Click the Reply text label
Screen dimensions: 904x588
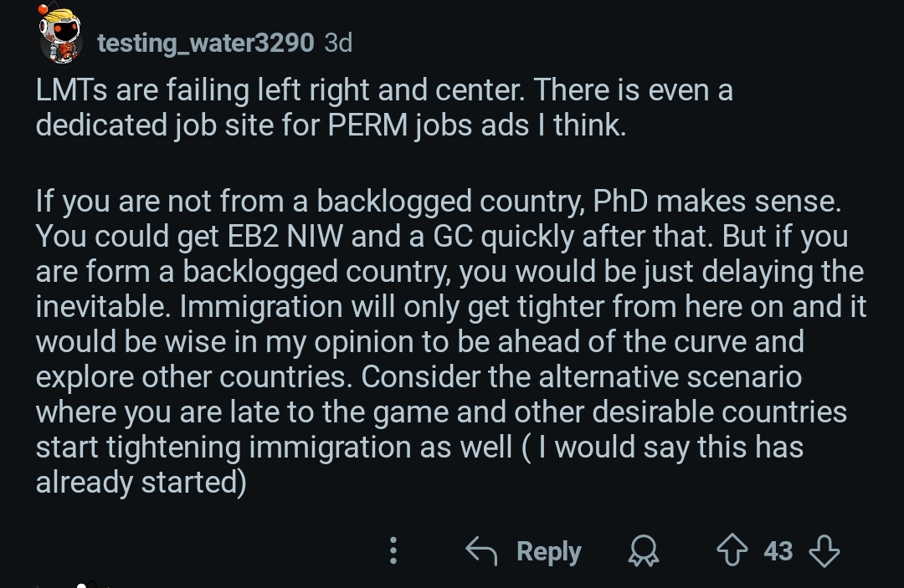[x=549, y=551]
